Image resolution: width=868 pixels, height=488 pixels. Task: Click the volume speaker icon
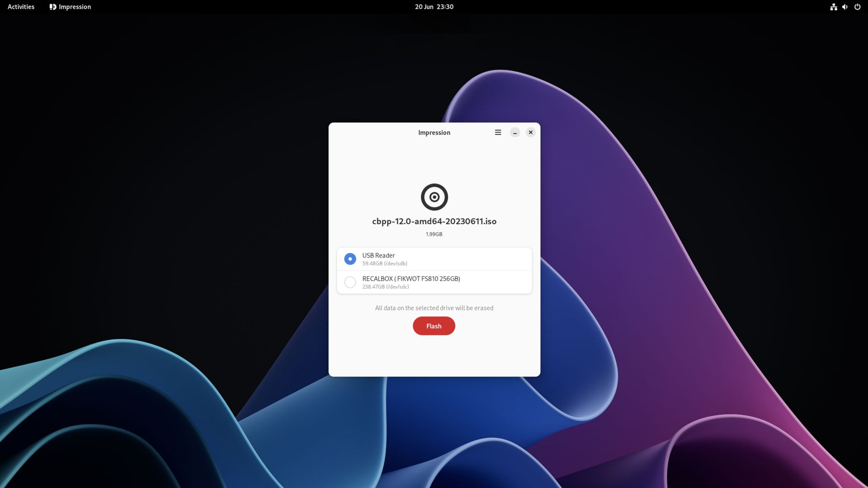coord(845,7)
